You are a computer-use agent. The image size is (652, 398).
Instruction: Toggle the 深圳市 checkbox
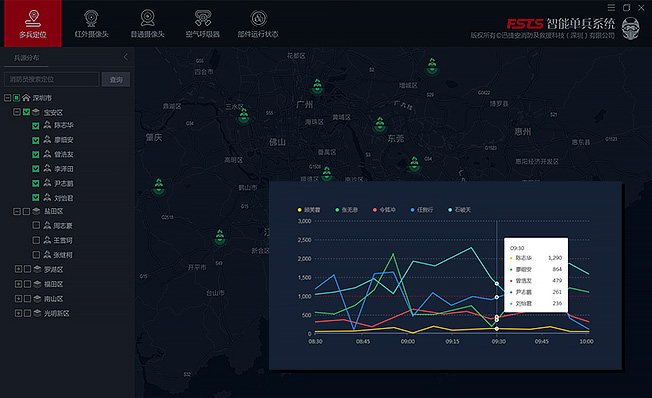coord(16,98)
